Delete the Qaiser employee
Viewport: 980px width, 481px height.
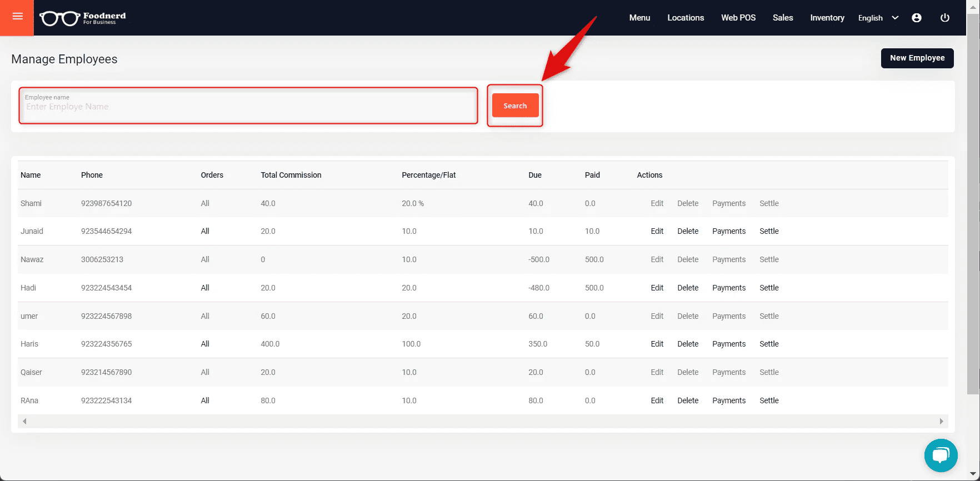688,372
